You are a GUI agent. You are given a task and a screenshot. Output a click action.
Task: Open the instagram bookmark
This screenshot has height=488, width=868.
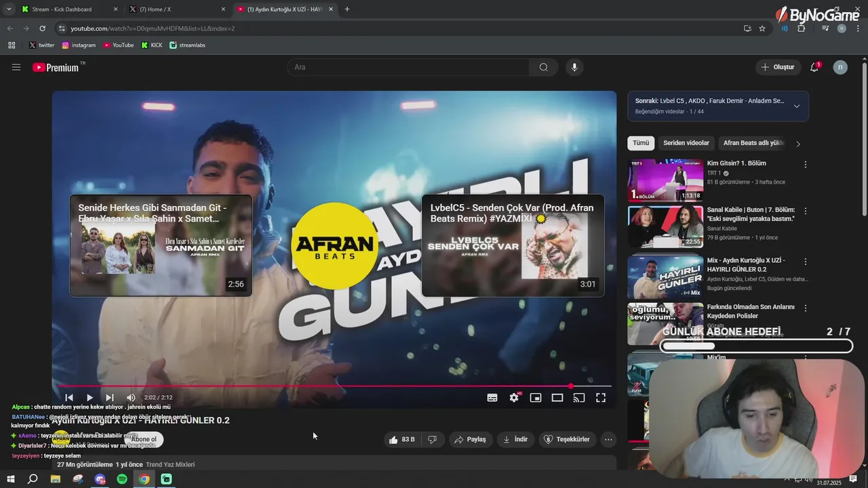79,45
